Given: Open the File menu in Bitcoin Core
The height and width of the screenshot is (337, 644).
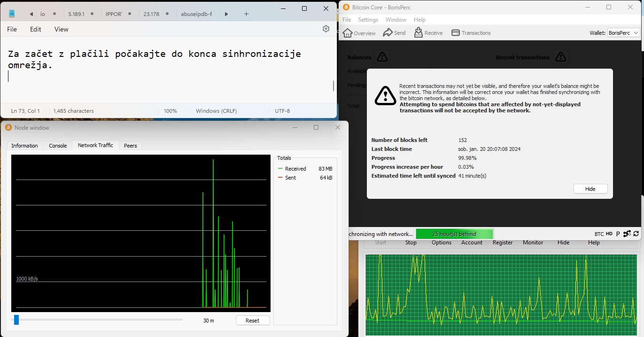Looking at the screenshot, I should point(347,20).
